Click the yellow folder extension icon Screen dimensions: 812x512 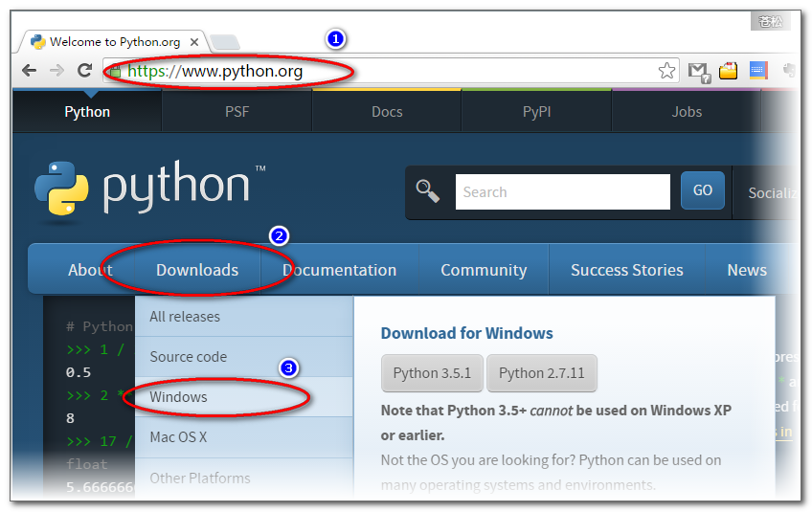[728, 71]
